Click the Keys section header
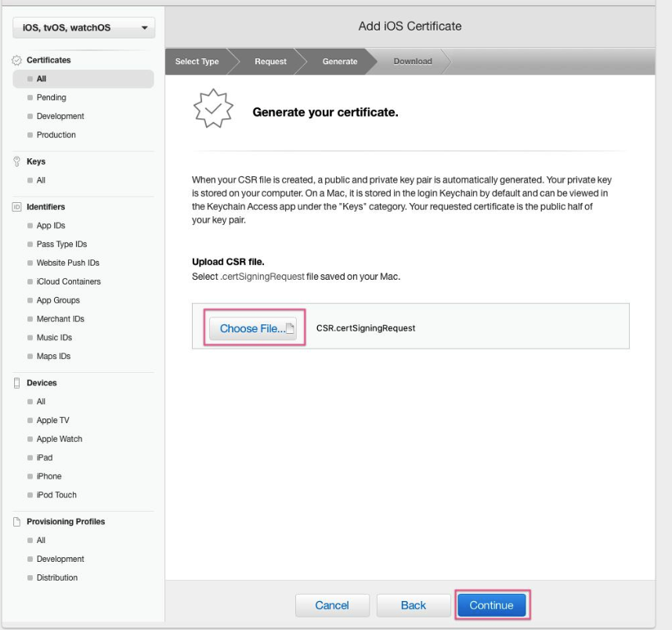The height and width of the screenshot is (630, 672). 36,161
